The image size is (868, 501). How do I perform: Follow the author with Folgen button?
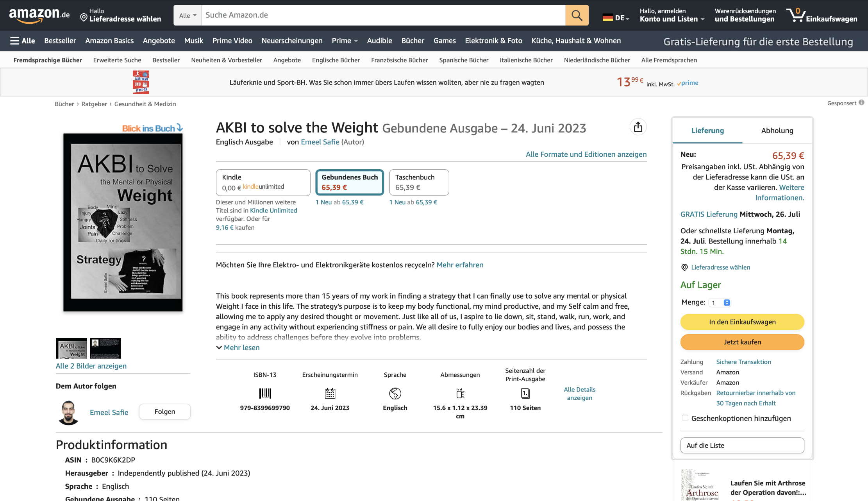(x=165, y=412)
